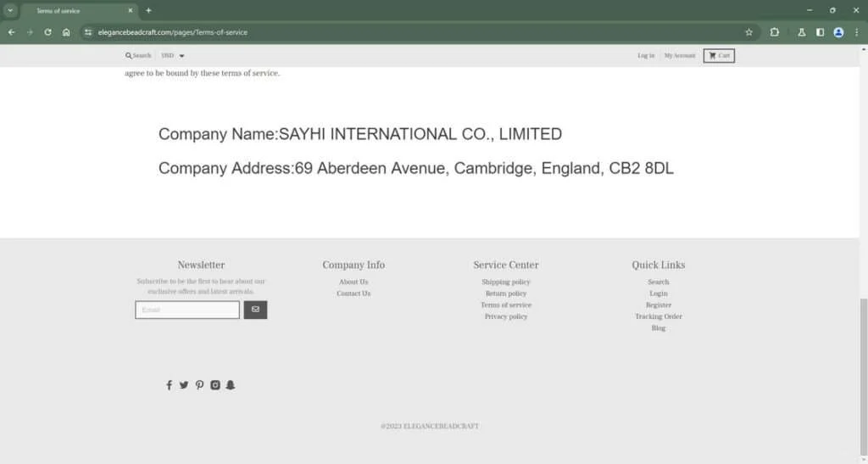This screenshot has width=868, height=464.
Task: Open the browser extensions menu
Action: [x=775, y=32]
